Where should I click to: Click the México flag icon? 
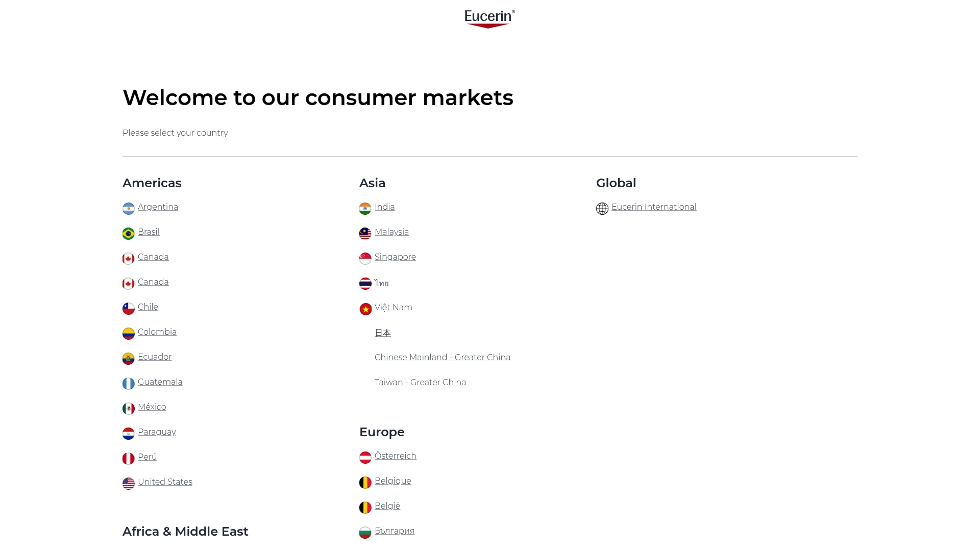pos(128,408)
